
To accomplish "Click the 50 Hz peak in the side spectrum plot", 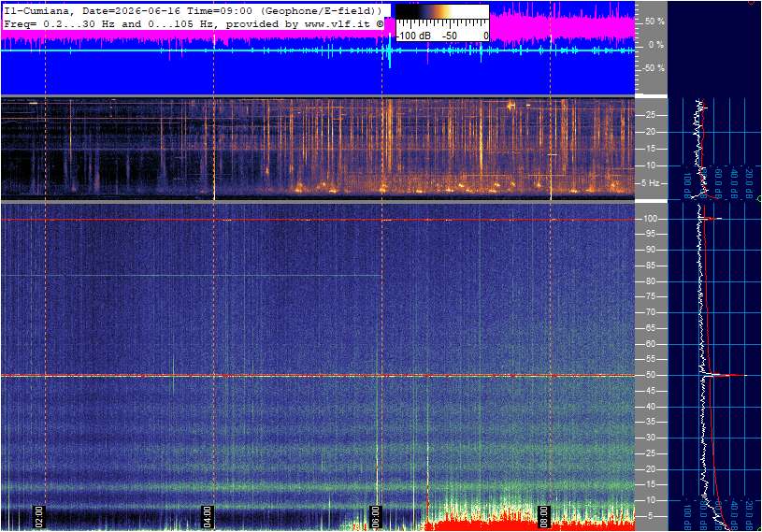I will (x=726, y=375).
